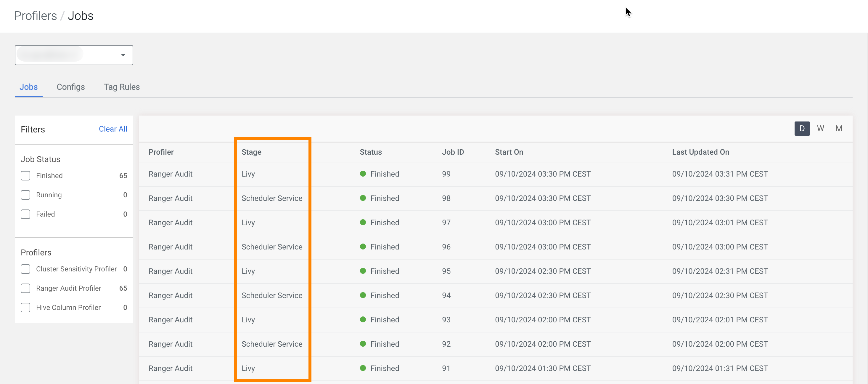Check the Cluster Sensitivity Profiler filter

pyautogui.click(x=26, y=269)
